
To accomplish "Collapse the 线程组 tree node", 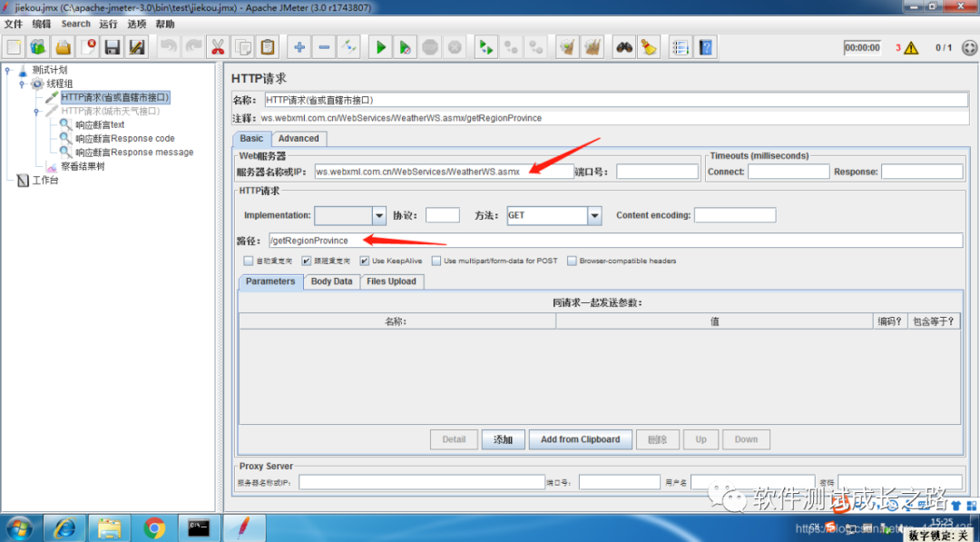I will click(22, 84).
